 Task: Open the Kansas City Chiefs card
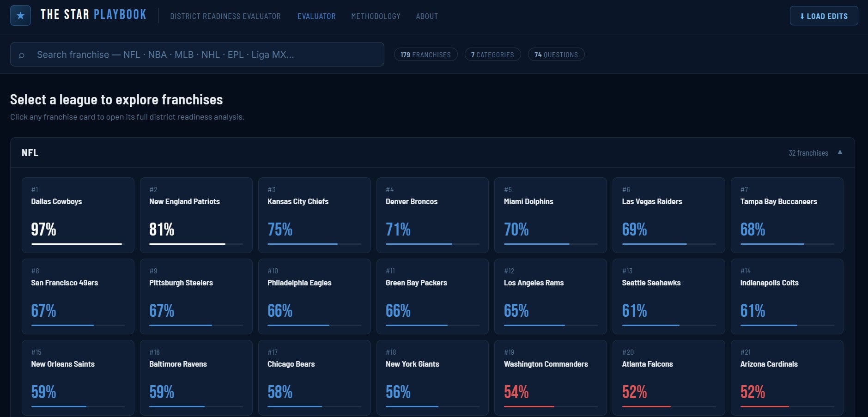pyautogui.click(x=315, y=215)
